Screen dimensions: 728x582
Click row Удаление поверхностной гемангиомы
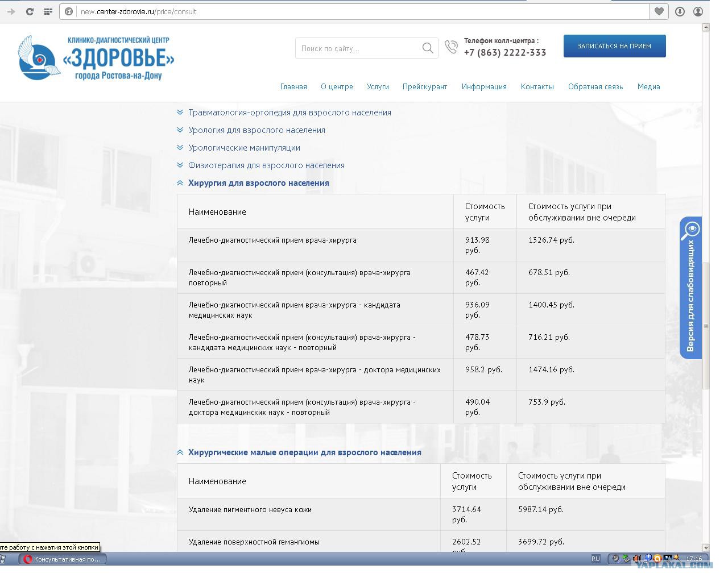(x=421, y=542)
